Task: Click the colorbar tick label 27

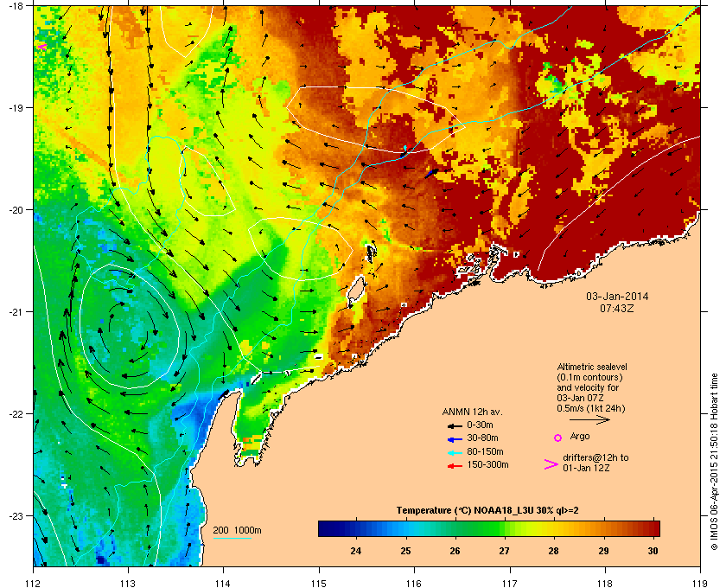Action: (x=504, y=551)
